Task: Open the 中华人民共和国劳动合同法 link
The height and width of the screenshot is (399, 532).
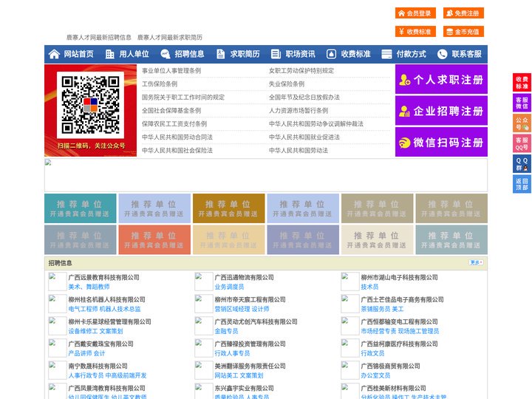Action: (177, 137)
